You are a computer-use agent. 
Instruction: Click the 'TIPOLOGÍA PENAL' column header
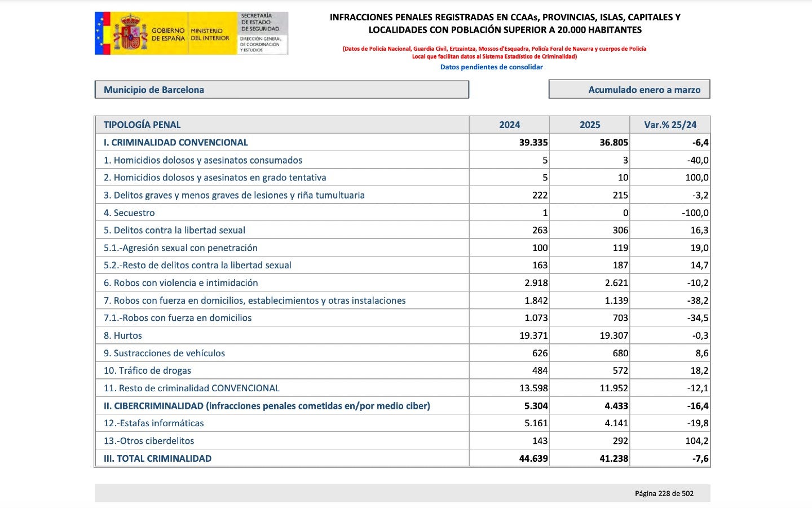[142, 125]
